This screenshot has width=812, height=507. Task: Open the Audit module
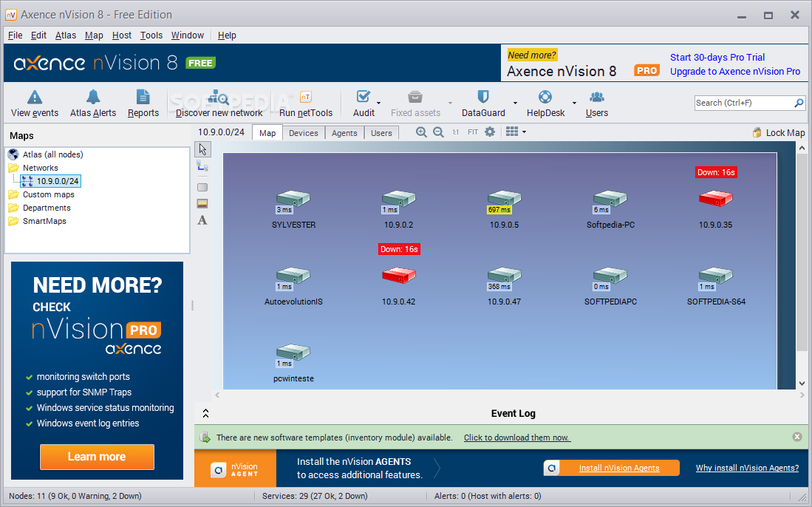(x=364, y=103)
